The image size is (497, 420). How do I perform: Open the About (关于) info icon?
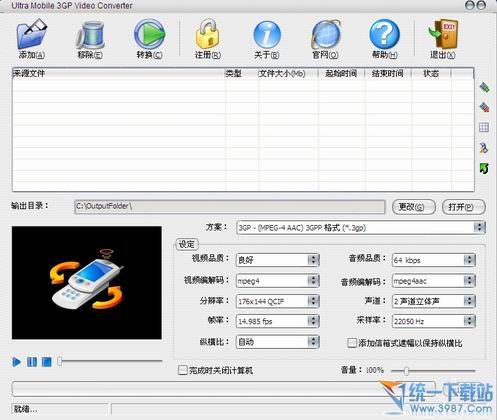267,34
